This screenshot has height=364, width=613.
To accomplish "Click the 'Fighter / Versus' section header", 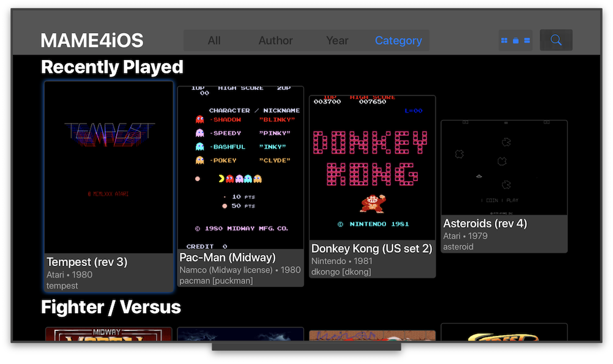I will (x=111, y=307).
